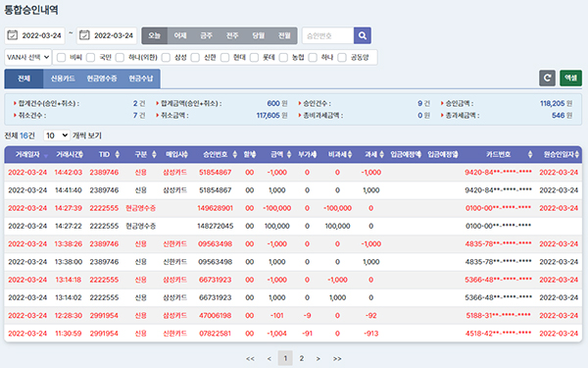588x368 pixels.
Task: Open the VAN사 선택 dropdown
Action: click(28, 58)
